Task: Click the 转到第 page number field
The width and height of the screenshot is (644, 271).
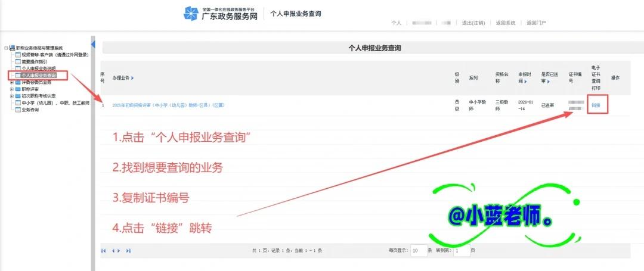Action: pyautogui.click(x=462, y=251)
